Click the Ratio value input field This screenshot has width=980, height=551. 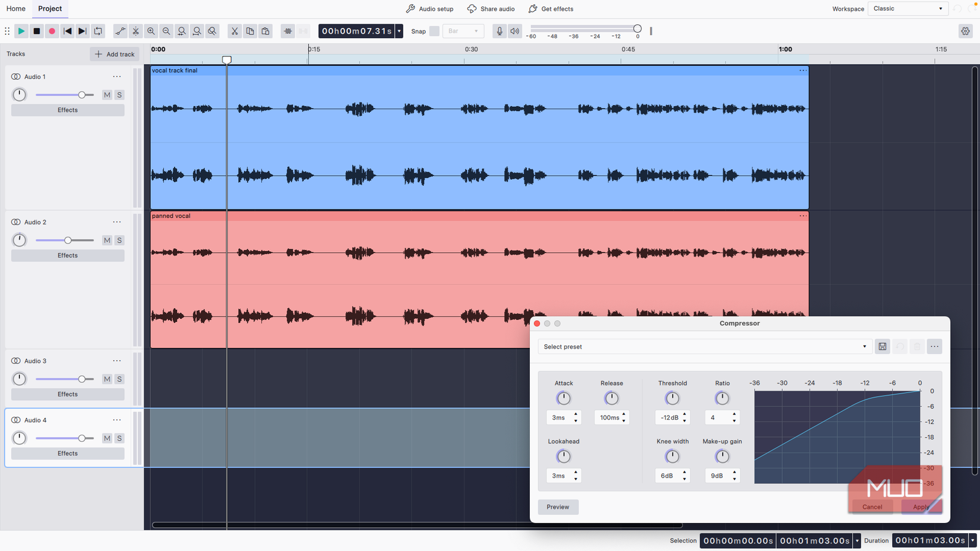point(717,418)
